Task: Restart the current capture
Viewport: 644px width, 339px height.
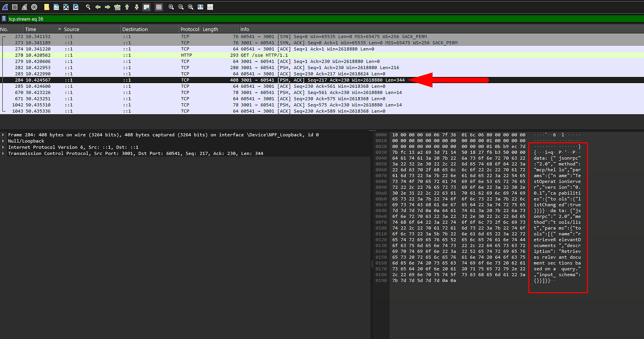Action: coord(25,7)
